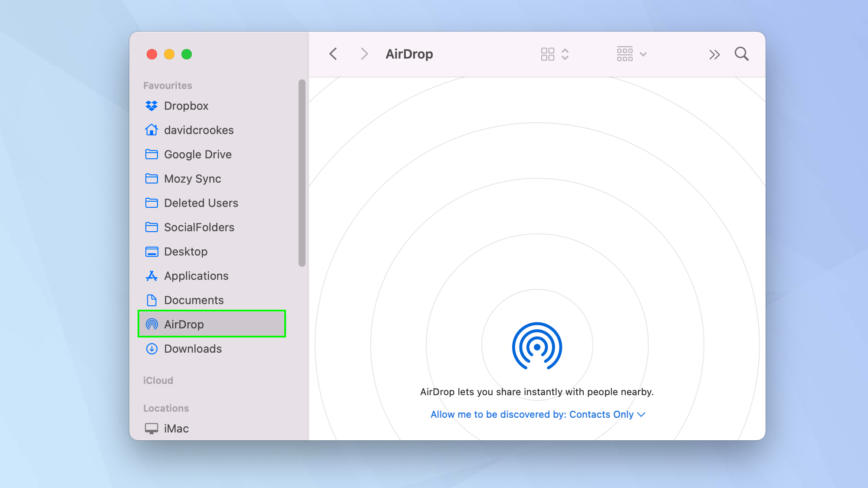Expand the discovery settings dropdown
Screen dimensions: 868x488
pyautogui.click(x=641, y=414)
